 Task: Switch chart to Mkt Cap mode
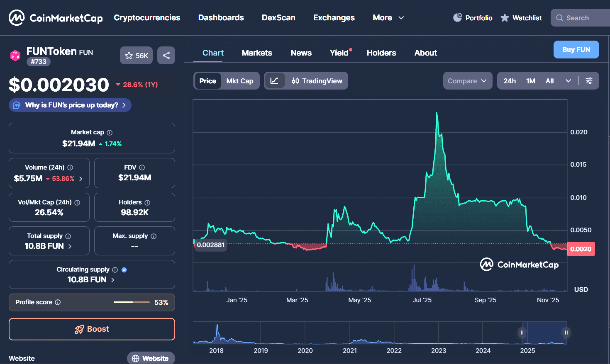[x=240, y=81]
